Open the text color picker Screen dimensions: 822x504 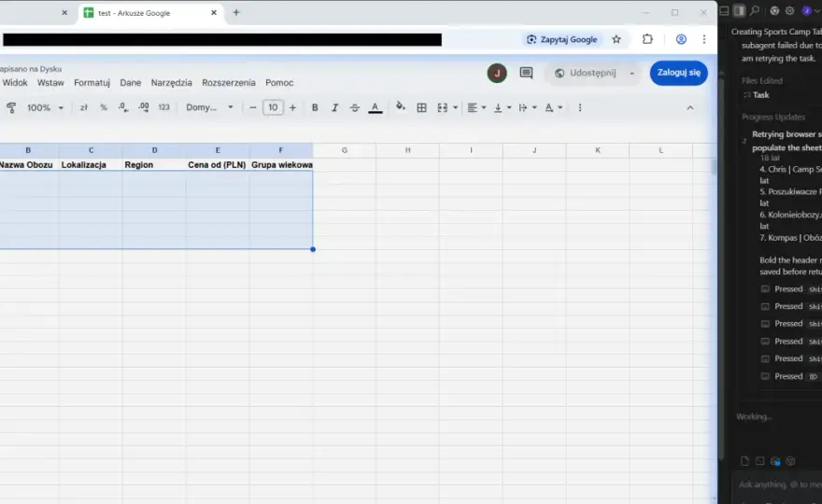[x=375, y=107]
